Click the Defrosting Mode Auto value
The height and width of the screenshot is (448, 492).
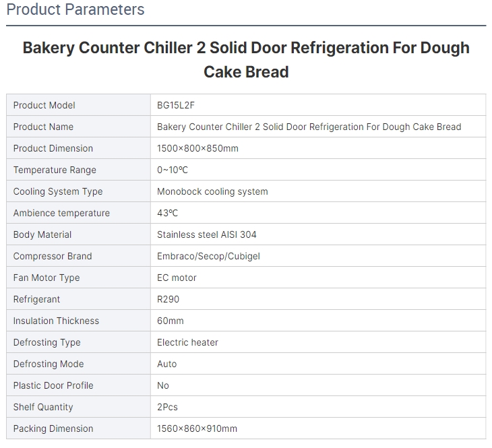pyautogui.click(x=167, y=364)
